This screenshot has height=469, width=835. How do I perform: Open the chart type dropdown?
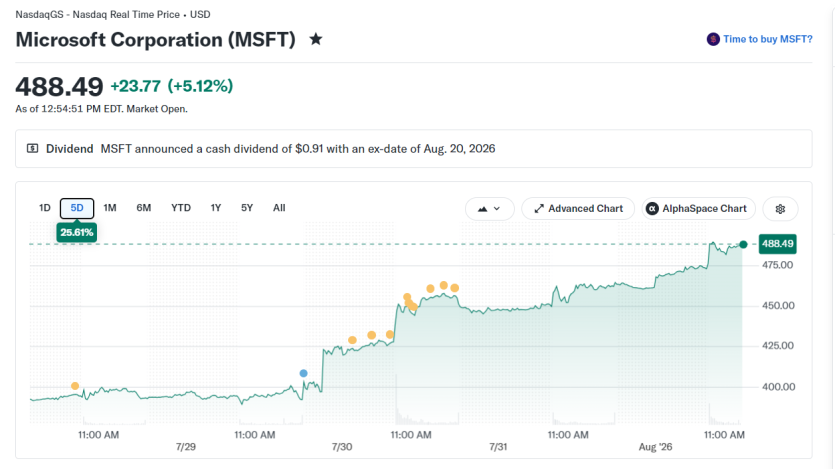pos(489,209)
